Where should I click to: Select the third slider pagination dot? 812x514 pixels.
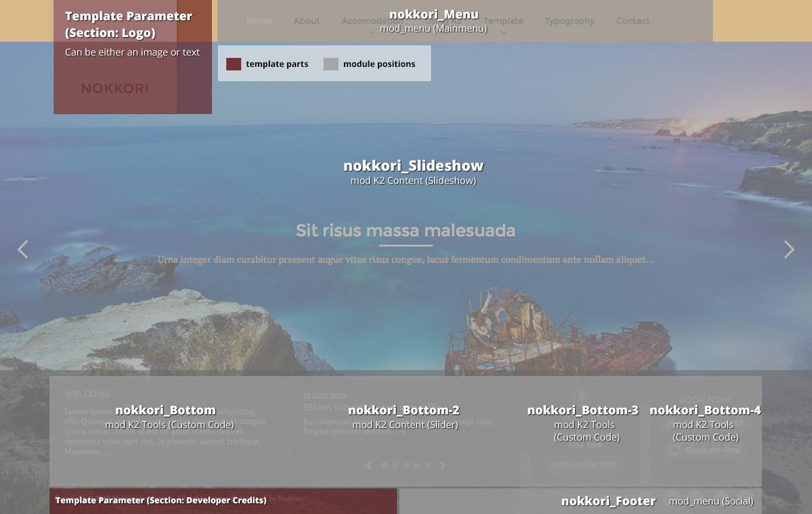click(406, 466)
